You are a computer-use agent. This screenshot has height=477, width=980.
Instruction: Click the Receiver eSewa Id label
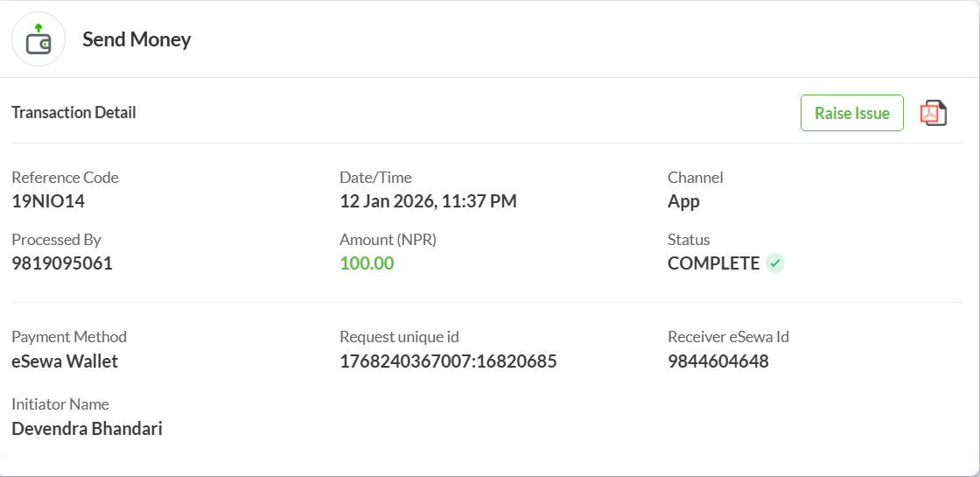[x=728, y=337]
